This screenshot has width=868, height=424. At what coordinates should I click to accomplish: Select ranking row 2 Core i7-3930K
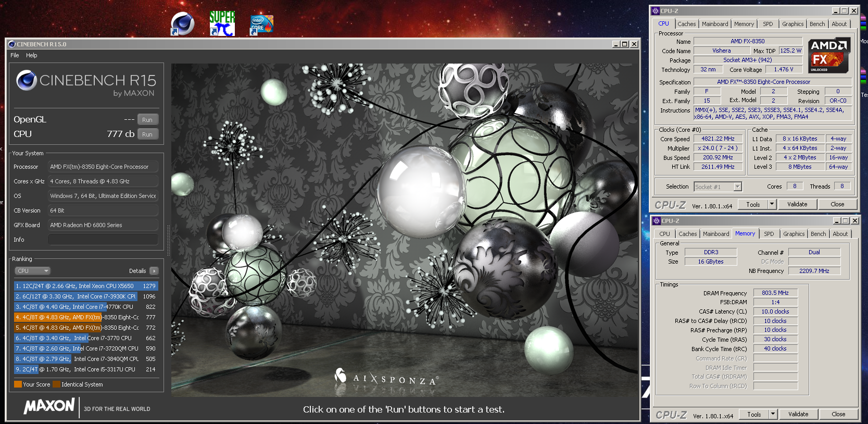86,296
